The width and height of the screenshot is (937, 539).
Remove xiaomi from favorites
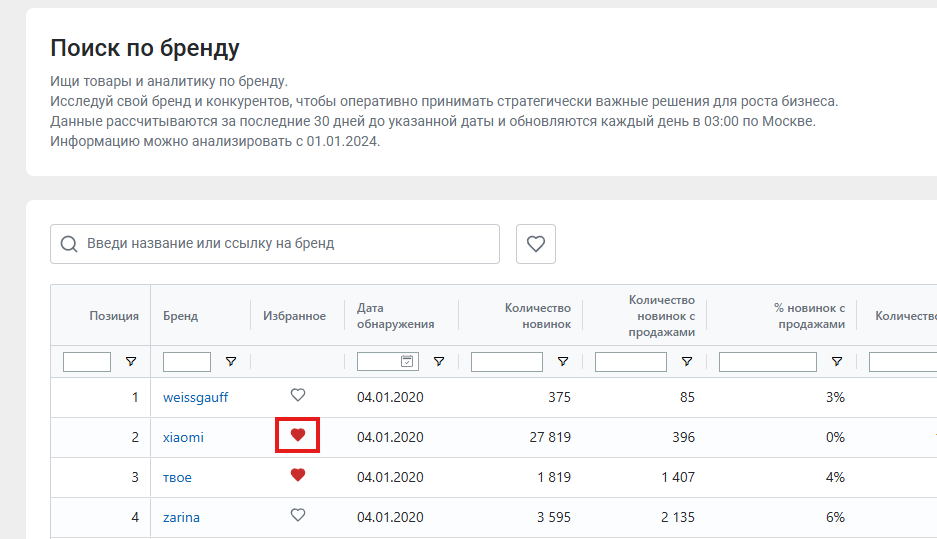pyautogui.click(x=298, y=435)
